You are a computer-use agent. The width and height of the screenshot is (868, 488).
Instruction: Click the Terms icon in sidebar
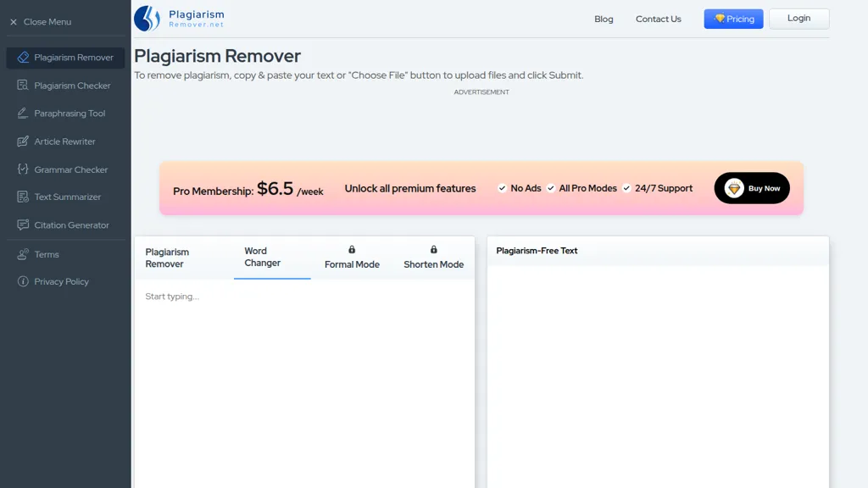click(23, 254)
